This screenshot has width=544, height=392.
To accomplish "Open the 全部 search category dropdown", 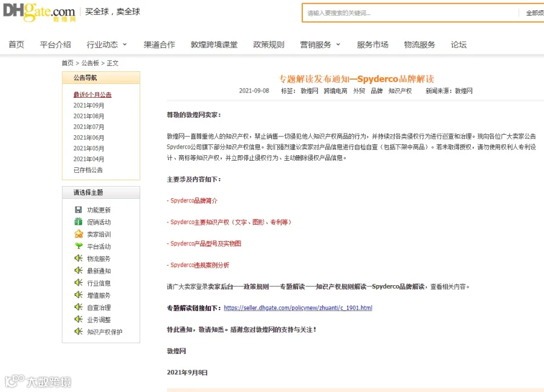I will (534, 13).
